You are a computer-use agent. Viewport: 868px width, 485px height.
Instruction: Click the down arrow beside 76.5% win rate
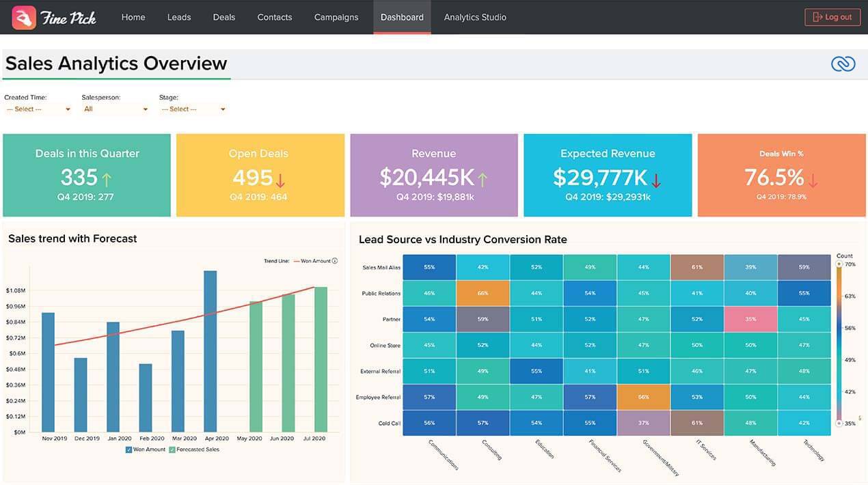pos(813,180)
